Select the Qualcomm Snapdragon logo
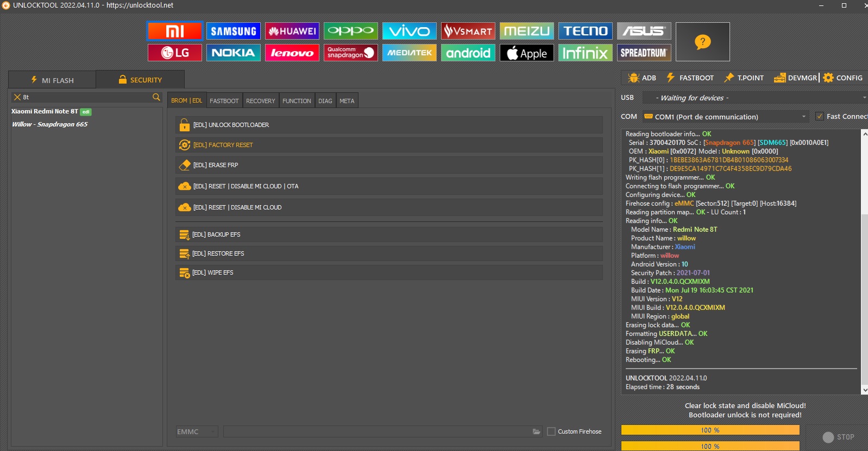868x451 pixels. click(x=351, y=53)
